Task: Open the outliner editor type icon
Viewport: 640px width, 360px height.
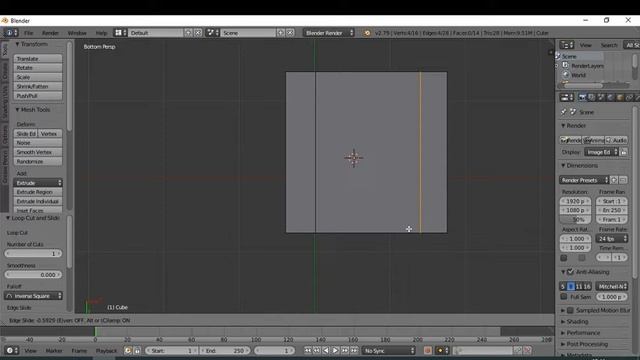Action: click(567, 45)
